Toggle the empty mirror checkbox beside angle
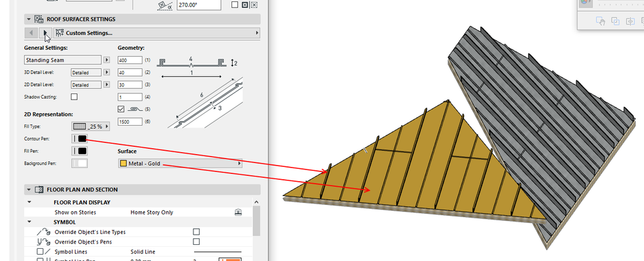The image size is (644, 261). pyautogui.click(x=235, y=5)
